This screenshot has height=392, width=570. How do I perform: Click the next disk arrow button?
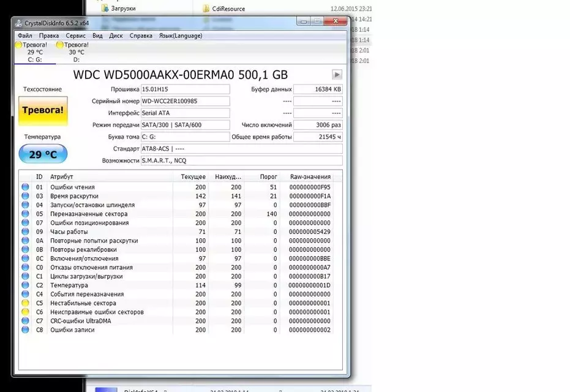coord(337,75)
